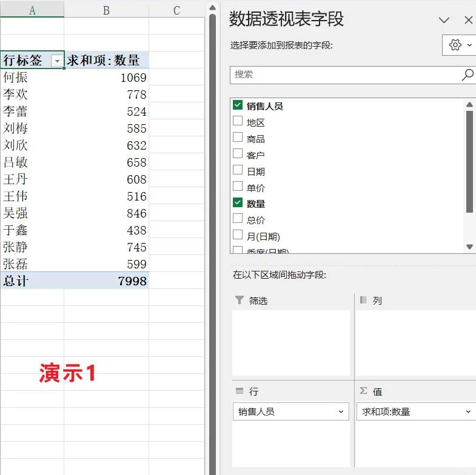This screenshot has width=476, height=475.
Task: Select the cell 刘梅
Action: click(x=32, y=128)
